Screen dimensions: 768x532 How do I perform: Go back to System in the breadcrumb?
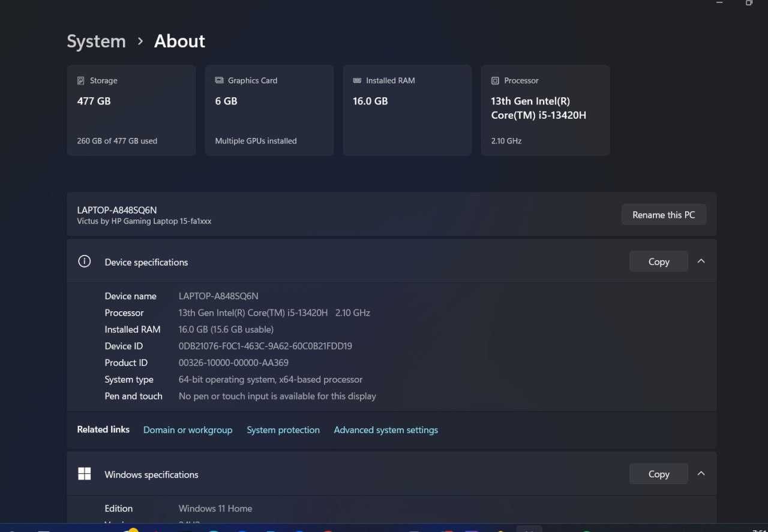(x=96, y=41)
